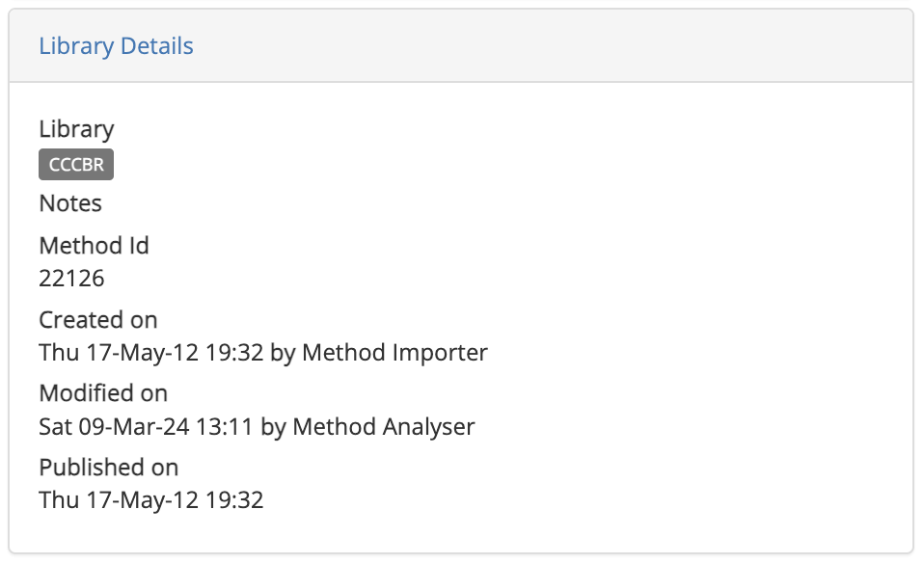This screenshot has width=924, height=563.
Task: Select the Published on label
Action: point(108,468)
